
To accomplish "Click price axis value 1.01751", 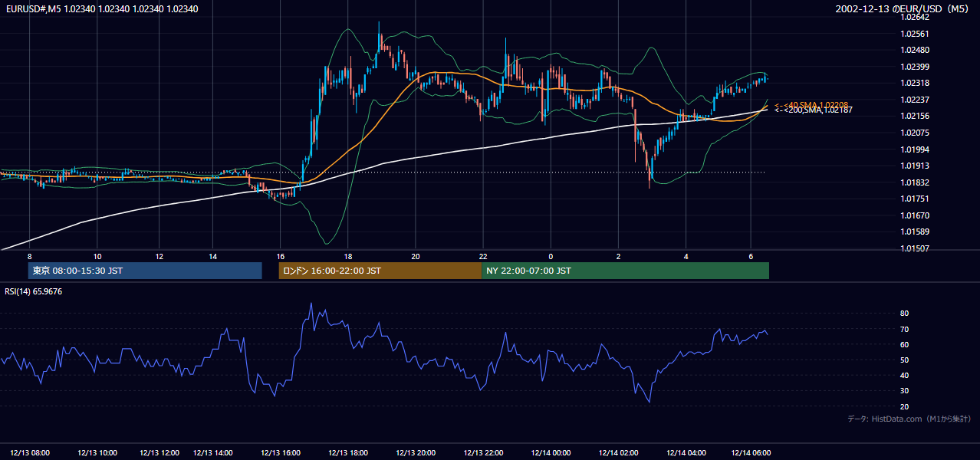I will (x=916, y=199).
